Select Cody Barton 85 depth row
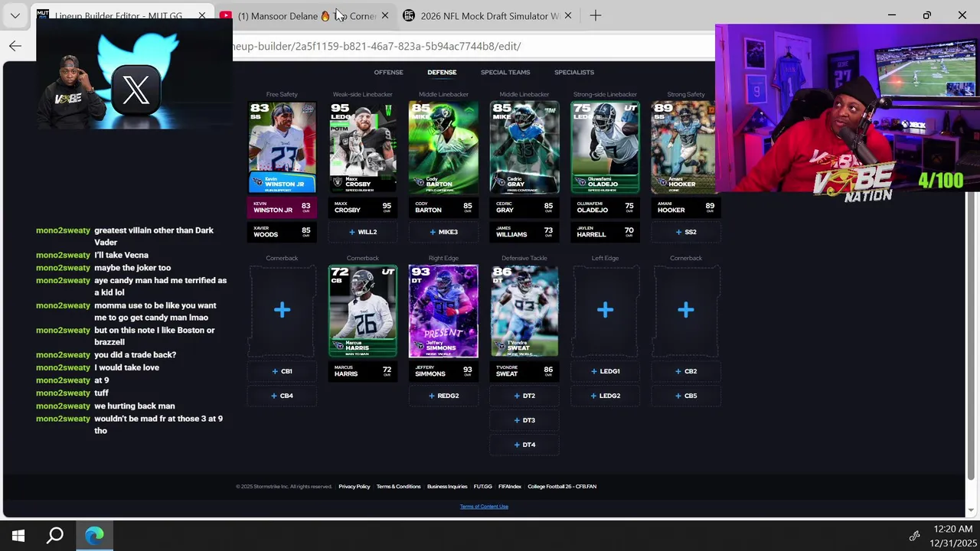This screenshot has height=551, width=980. (443, 207)
